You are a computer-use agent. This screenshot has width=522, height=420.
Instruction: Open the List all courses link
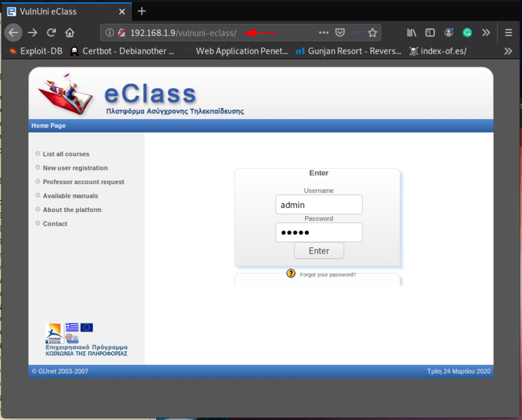click(66, 154)
